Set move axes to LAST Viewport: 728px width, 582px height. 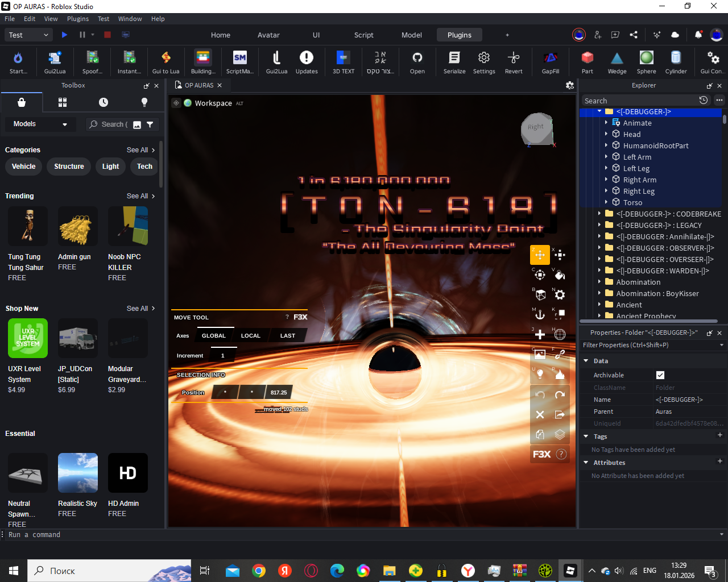pyautogui.click(x=288, y=335)
